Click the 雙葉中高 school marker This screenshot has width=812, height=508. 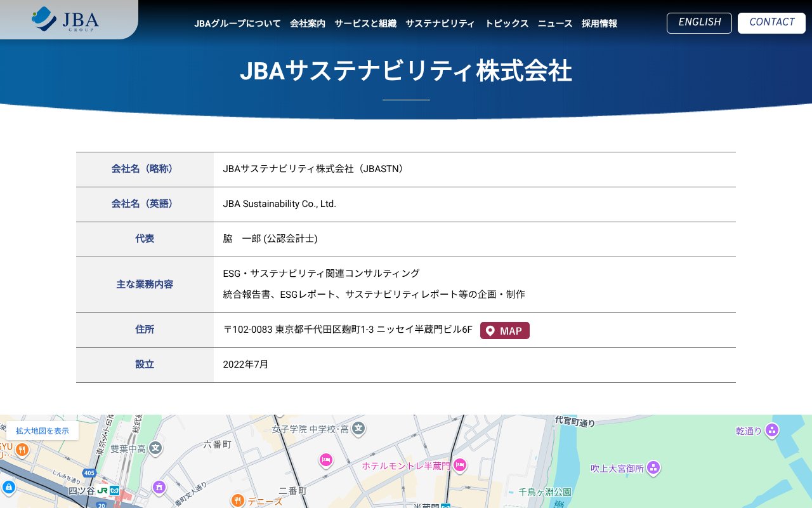pos(155,448)
